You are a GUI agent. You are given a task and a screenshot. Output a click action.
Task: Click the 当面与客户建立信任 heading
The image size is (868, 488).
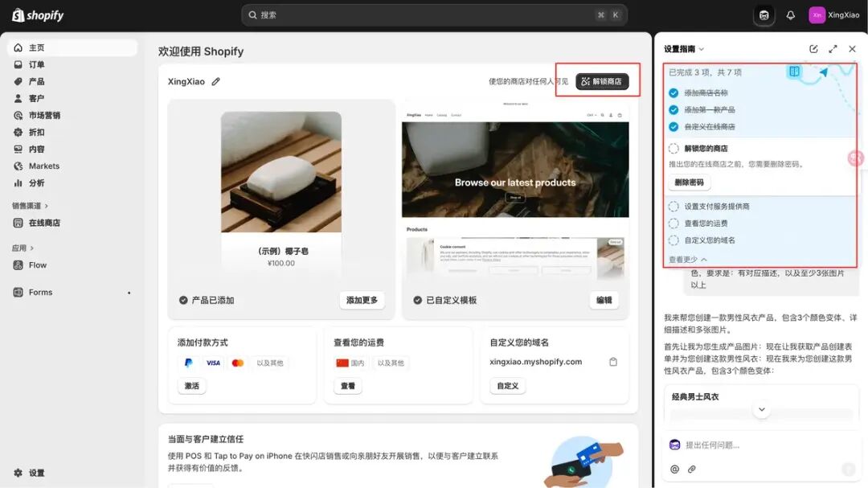tap(206, 439)
